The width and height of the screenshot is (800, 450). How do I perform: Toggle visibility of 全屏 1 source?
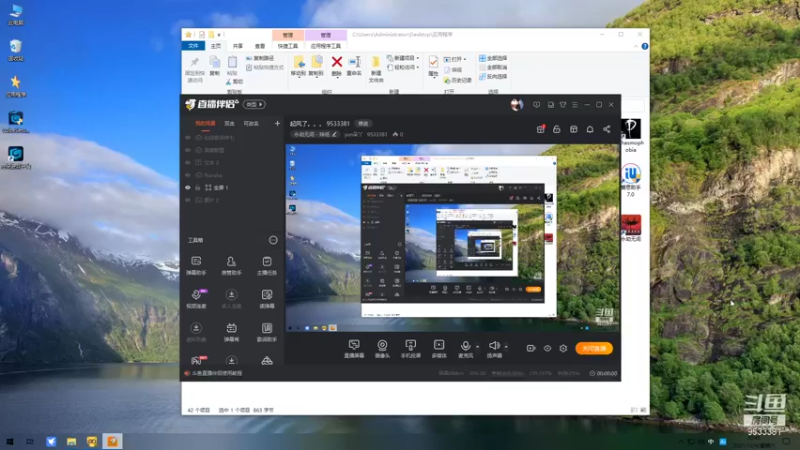tap(188, 188)
